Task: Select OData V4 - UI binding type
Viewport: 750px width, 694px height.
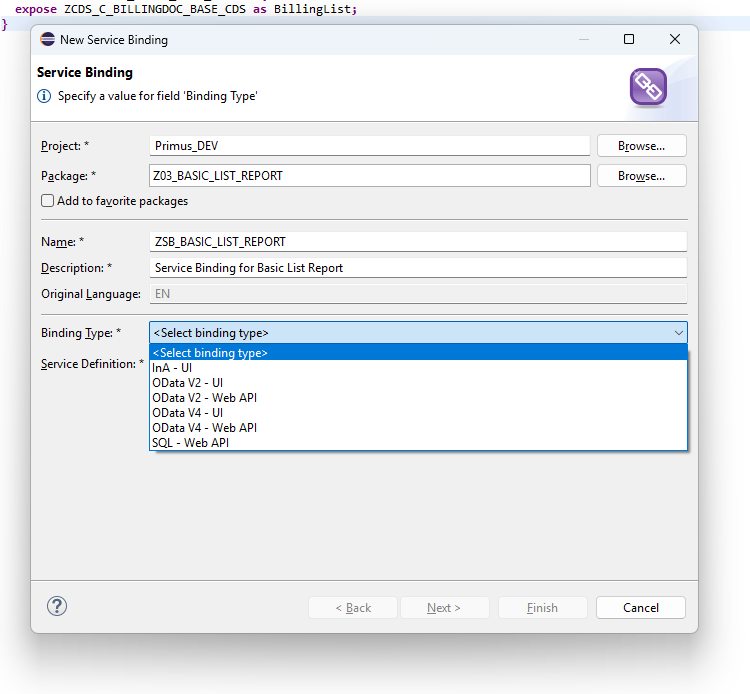Action: (x=419, y=412)
